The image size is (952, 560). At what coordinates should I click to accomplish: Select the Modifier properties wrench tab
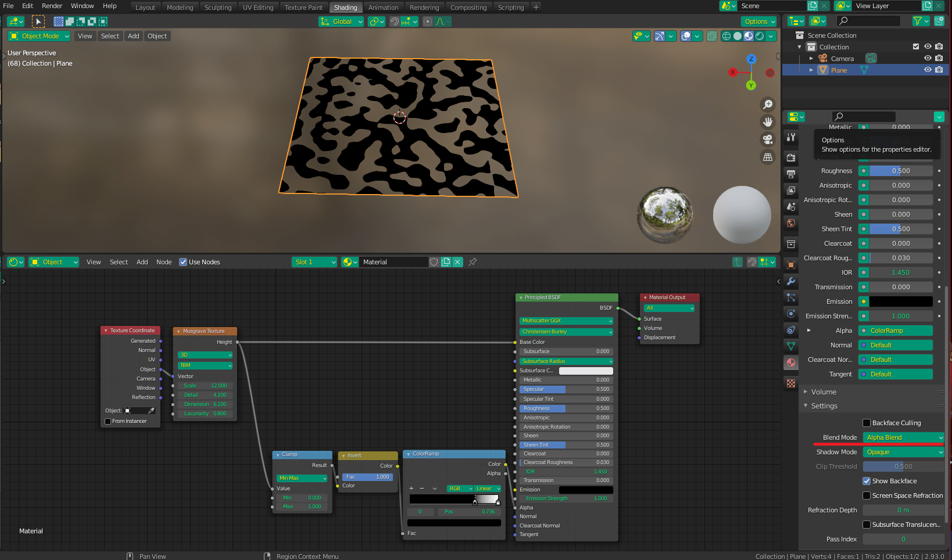click(x=790, y=280)
